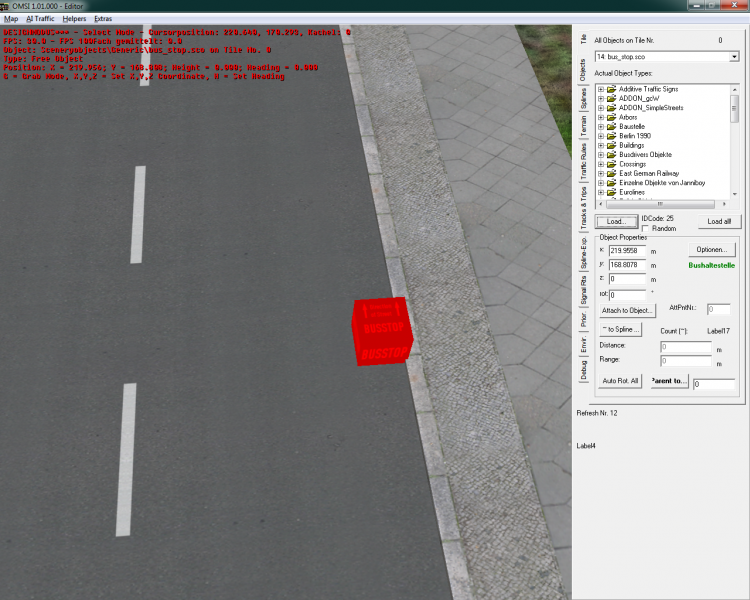Click the z coordinate input field
The height and width of the screenshot is (600, 750).
627,278
